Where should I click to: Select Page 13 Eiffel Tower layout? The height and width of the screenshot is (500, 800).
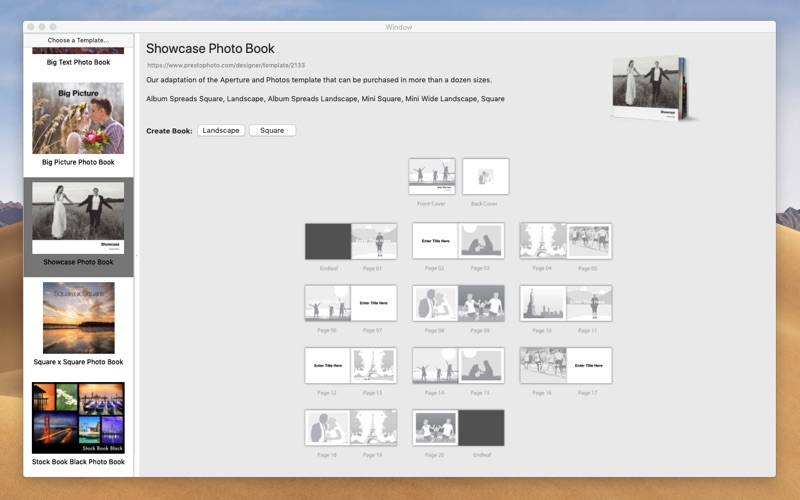point(374,366)
